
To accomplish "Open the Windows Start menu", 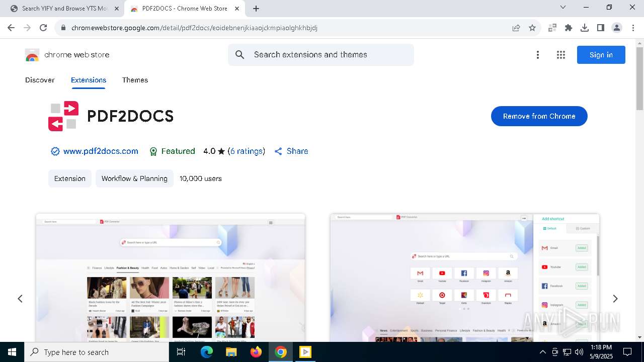I will pyautogui.click(x=12, y=352).
